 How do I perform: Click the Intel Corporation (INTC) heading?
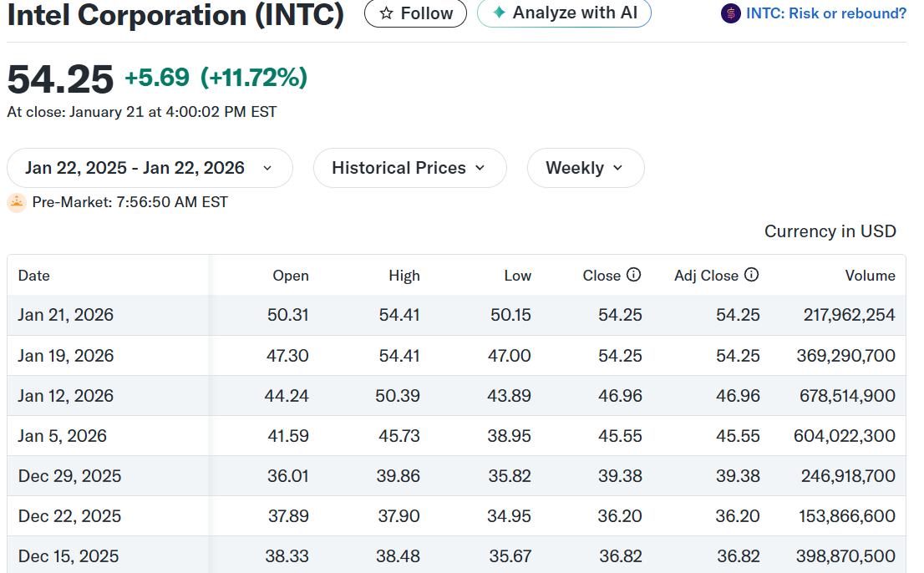click(x=175, y=15)
